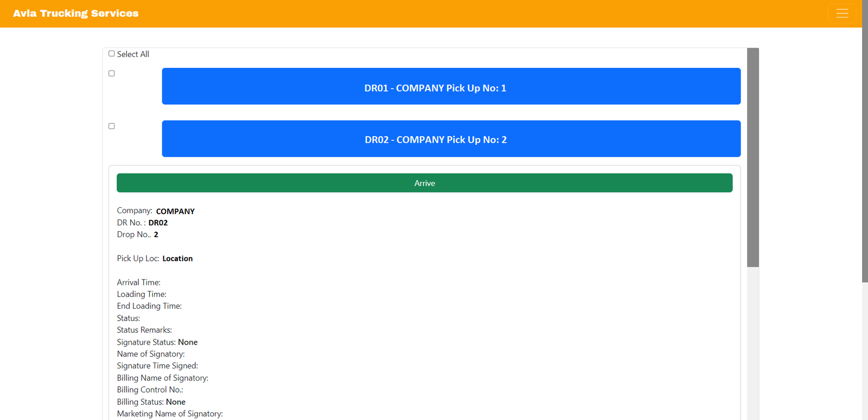This screenshot has width=868, height=420.
Task: Go to Avia Trucking Services home link
Action: tap(76, 14)
